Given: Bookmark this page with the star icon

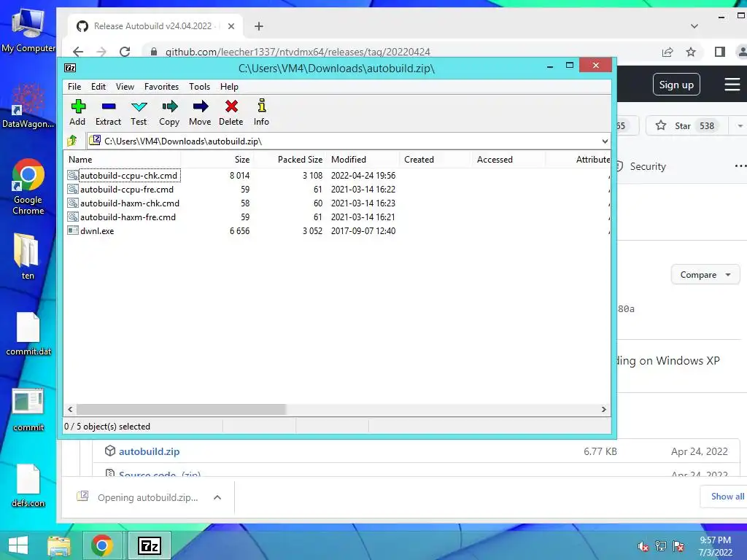Looking at the screenshot, I should click(x=691, y=52).
